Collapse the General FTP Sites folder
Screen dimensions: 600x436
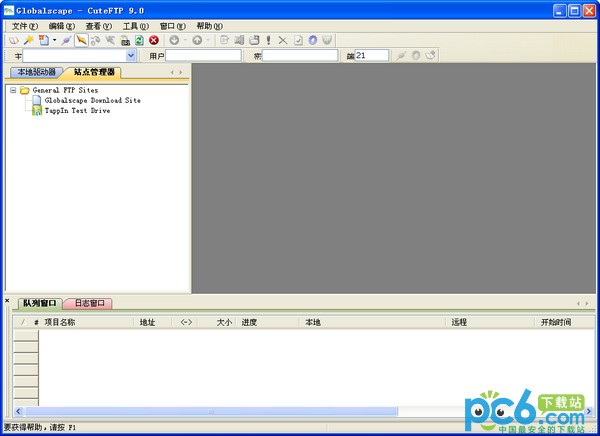point(13,90)
